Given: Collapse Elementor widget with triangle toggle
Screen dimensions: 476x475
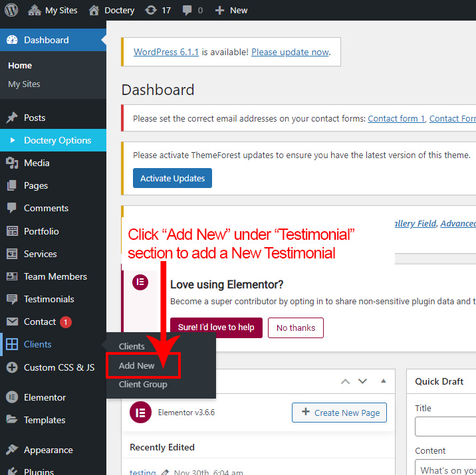Looking at the screenshot, I should click(383, 381).
